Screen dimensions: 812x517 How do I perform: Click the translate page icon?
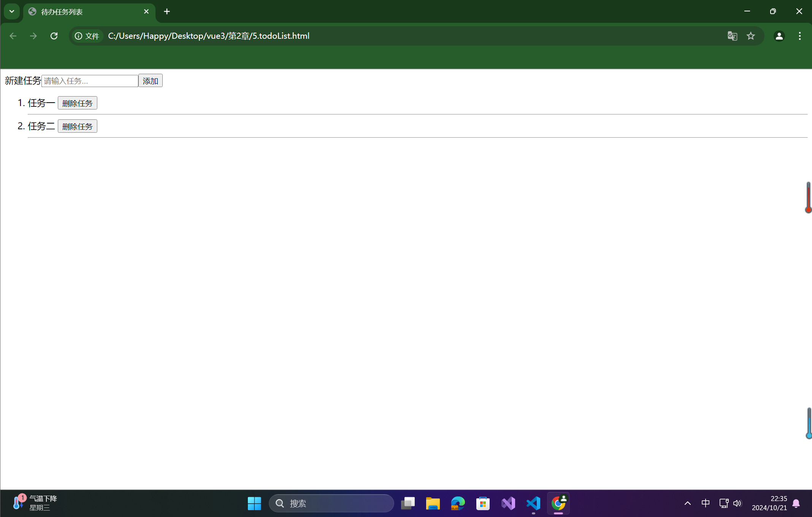pos(732,36)
